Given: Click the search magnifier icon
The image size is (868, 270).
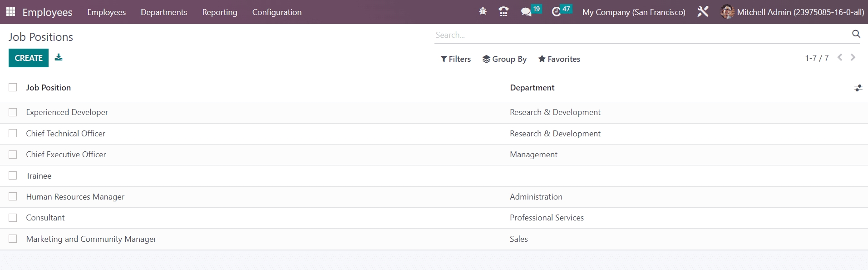Looking at the screenshot, I should [856, 34].
